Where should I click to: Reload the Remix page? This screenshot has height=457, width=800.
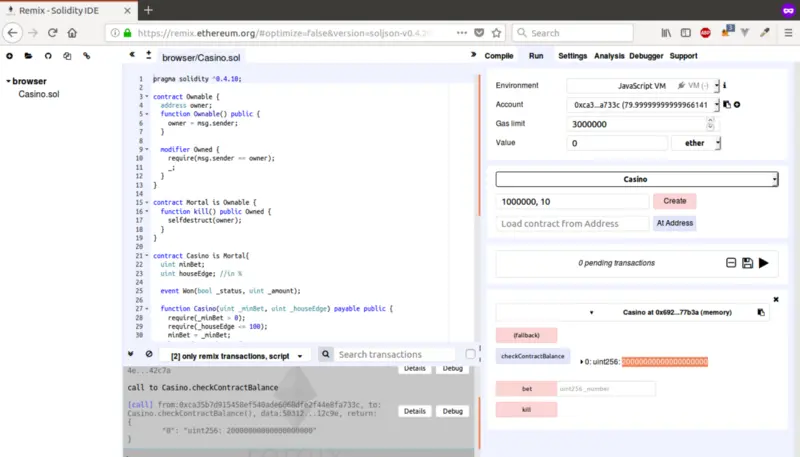tap(53, 33)
